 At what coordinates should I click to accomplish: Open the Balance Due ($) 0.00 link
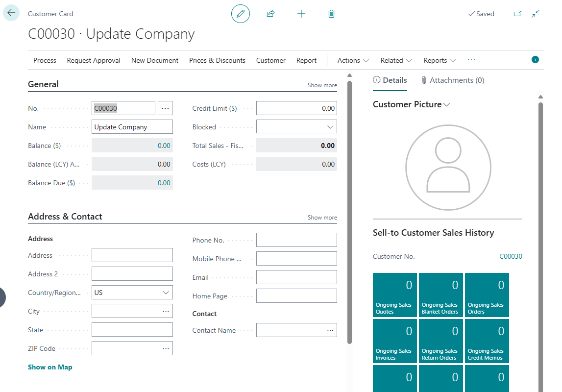point(164,183)
